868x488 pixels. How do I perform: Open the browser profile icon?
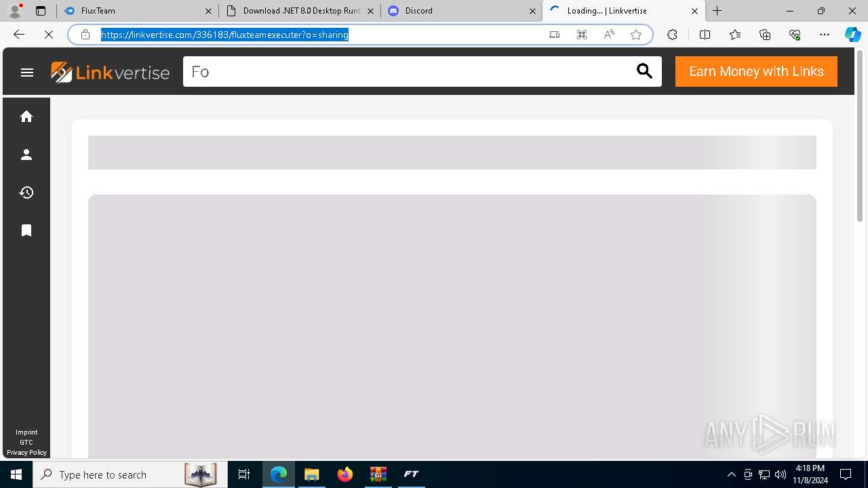(15, 11)
